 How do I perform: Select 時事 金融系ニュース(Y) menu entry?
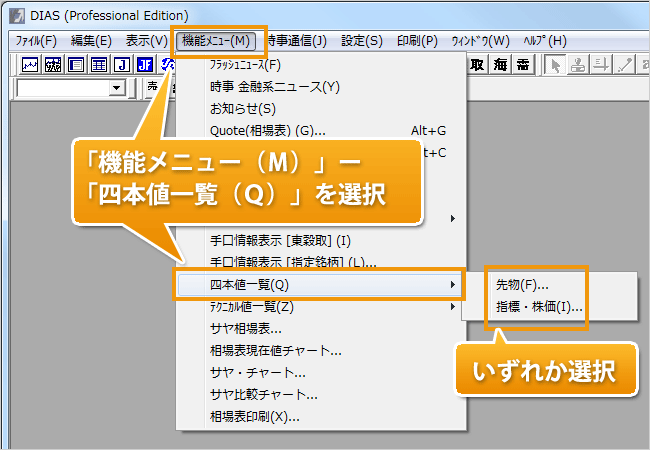click(275, 87)
